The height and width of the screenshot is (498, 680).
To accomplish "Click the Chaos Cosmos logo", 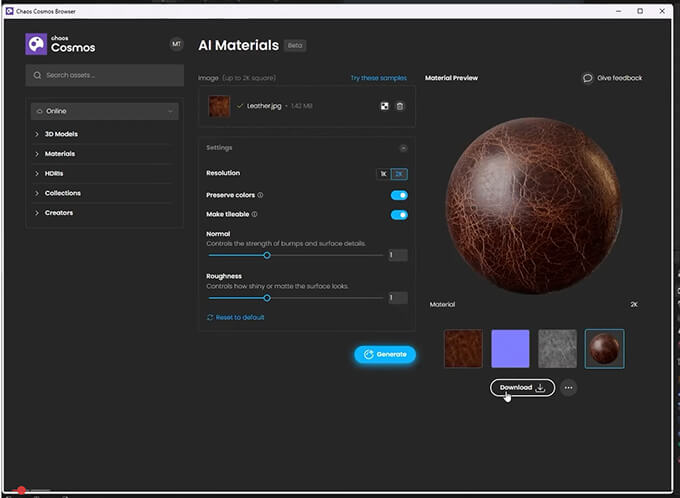I will pos(36,45).
